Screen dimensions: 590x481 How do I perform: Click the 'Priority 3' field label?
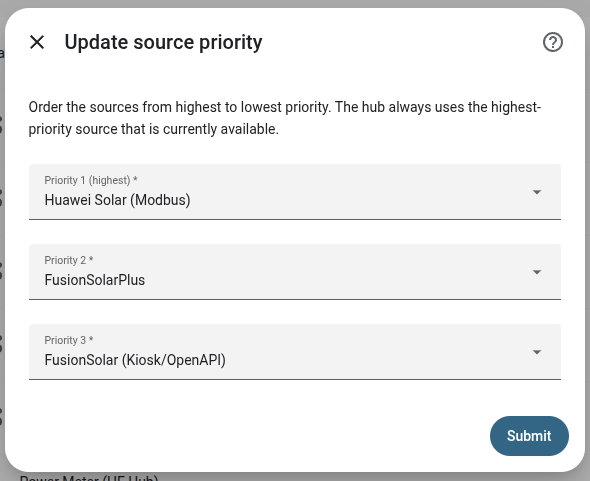(69, 340)
